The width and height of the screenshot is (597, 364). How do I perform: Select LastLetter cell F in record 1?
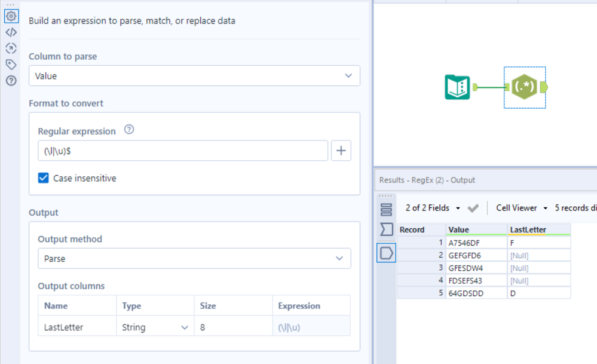[539, 243]
